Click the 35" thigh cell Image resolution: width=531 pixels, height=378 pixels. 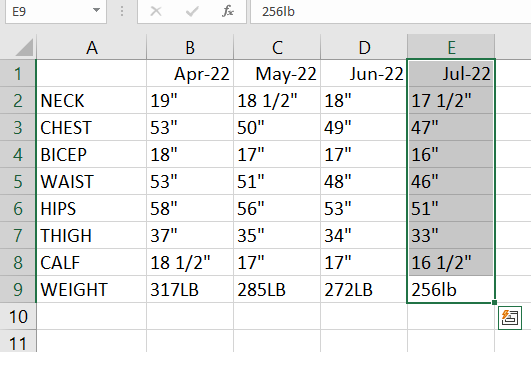[x=277, y=235]
